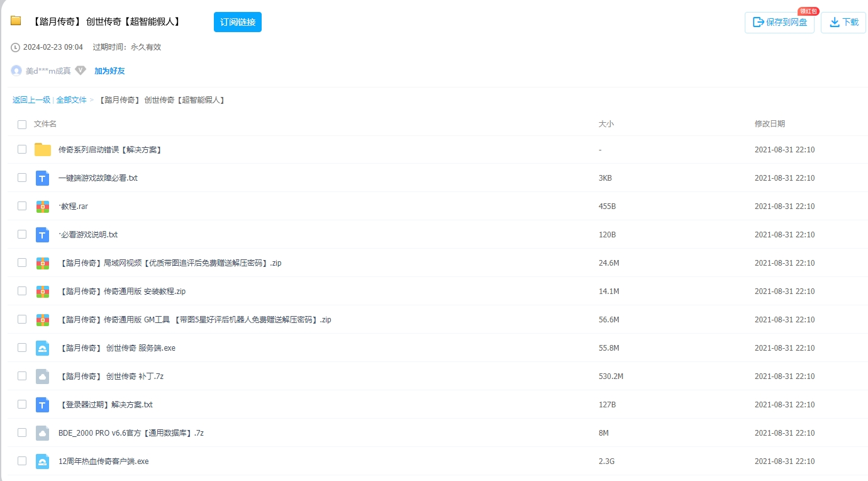Click text file icon of ·必看游戏说明.txt
Image resolution: width=868 pixels, height=481 pixels.
point(43,235)
